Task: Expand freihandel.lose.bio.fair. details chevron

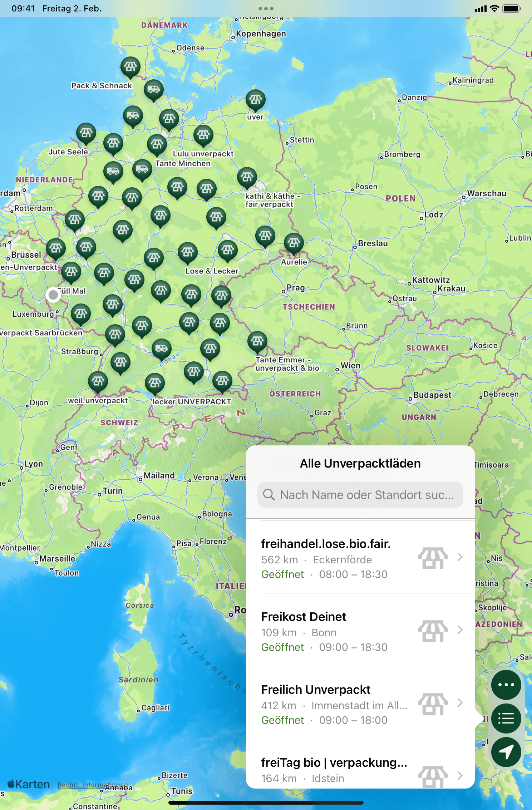Action: (460, 557)
